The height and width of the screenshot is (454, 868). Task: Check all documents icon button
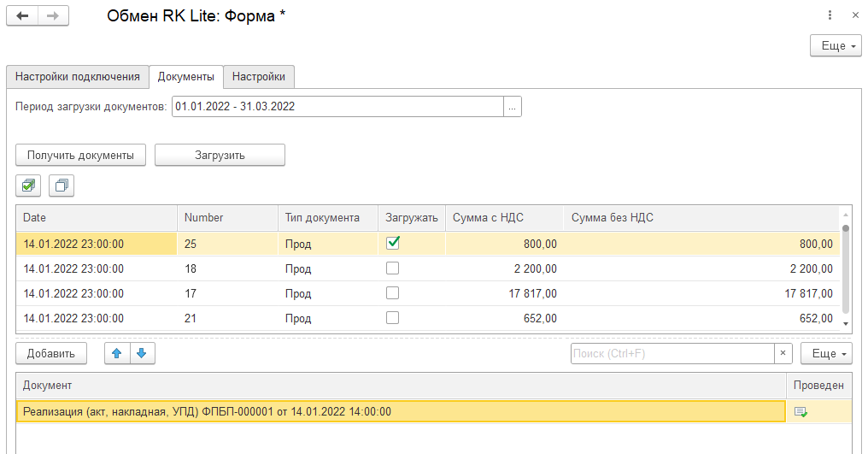[29, 185]
